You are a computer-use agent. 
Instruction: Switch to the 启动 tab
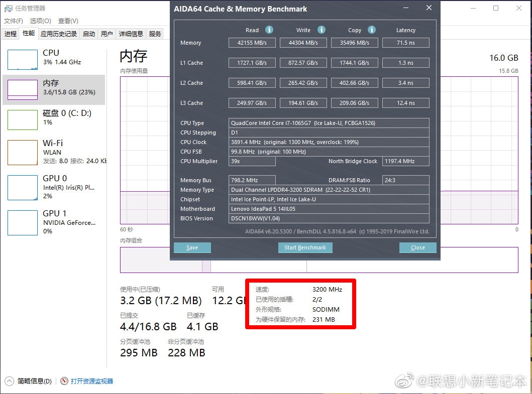(x=89, y=34)
